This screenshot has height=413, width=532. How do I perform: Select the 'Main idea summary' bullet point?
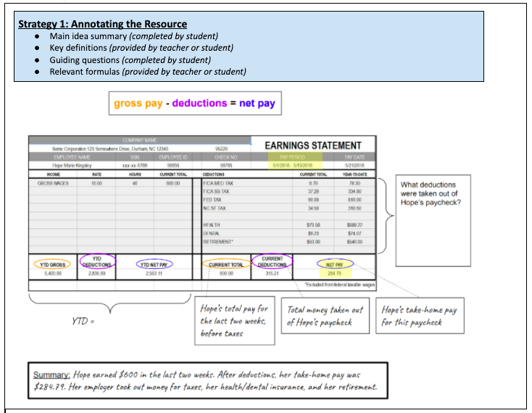coord(134,36)
